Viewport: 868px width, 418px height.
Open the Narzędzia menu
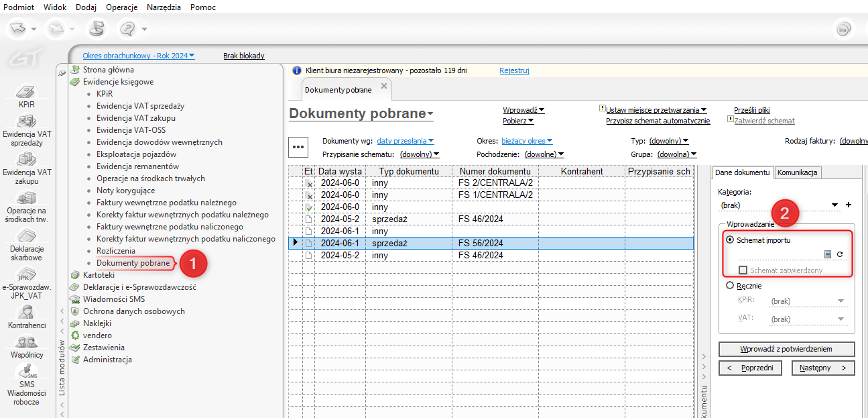point(164,7)
